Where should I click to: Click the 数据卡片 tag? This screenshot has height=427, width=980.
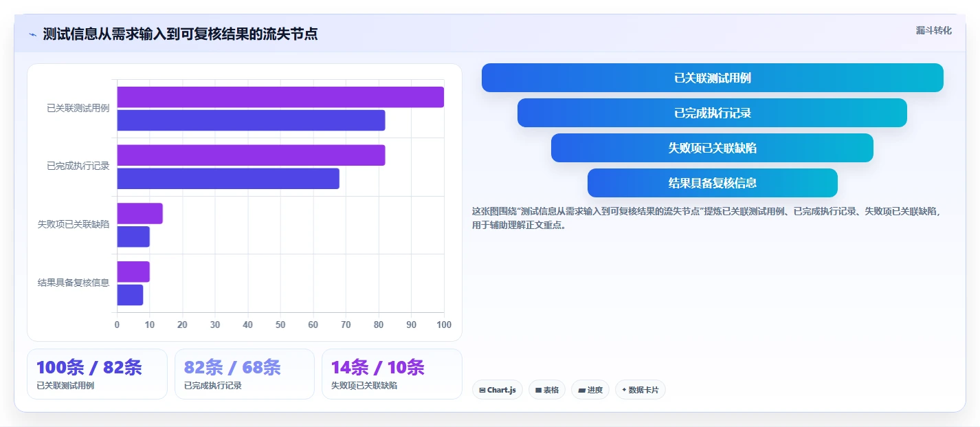641,390
